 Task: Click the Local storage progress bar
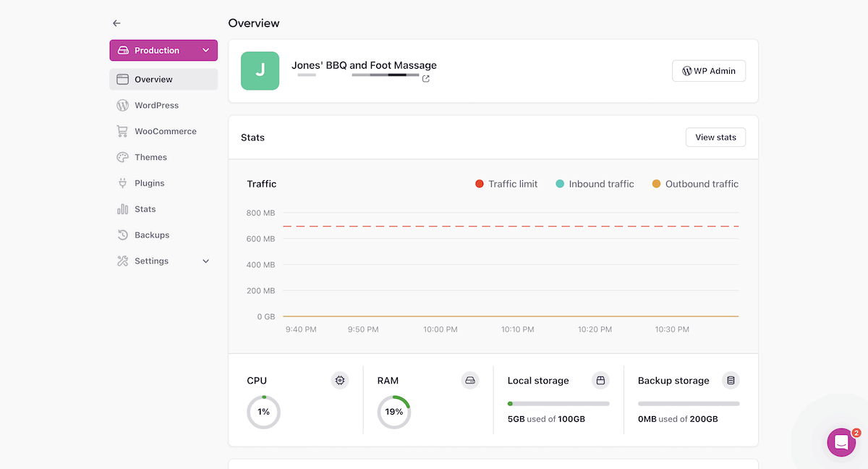point(558,404)
